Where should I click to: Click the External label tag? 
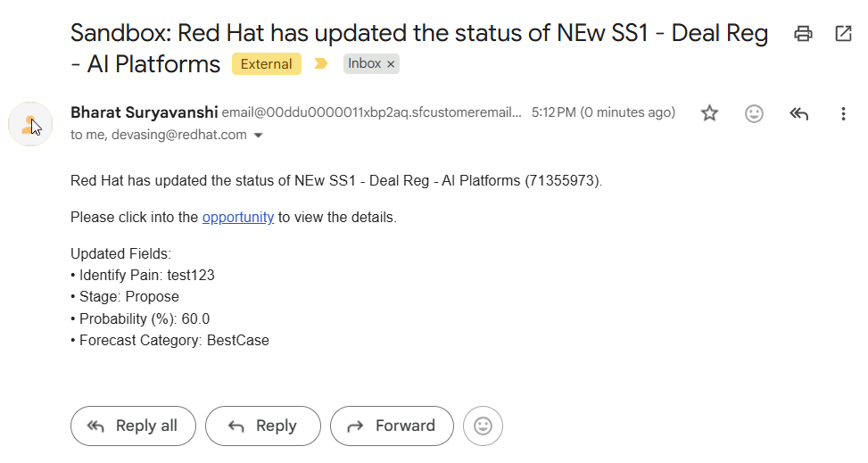click(x=266, y=63)
